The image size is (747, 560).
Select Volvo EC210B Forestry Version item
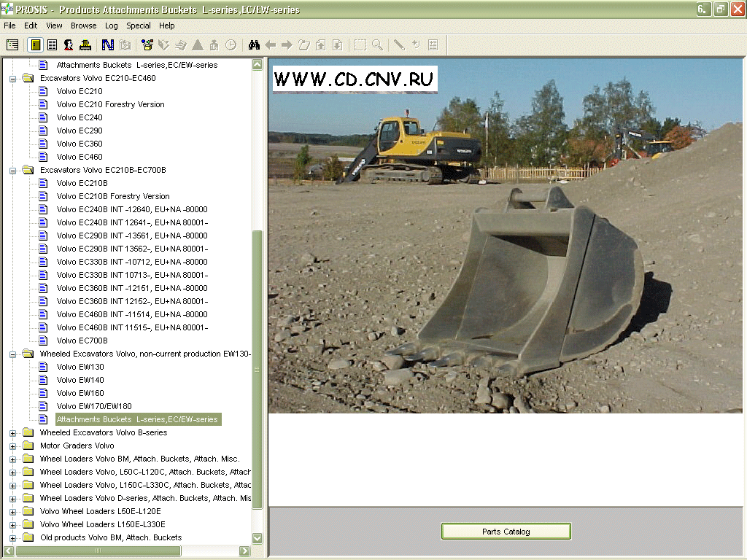click(113, 196)
